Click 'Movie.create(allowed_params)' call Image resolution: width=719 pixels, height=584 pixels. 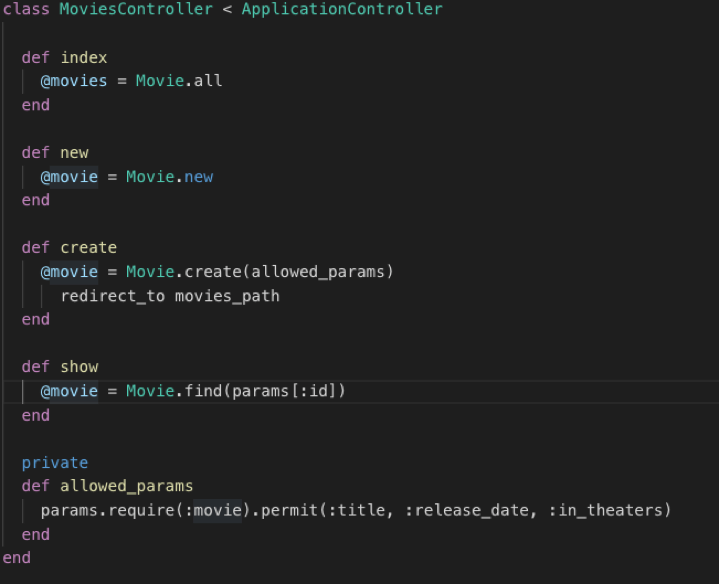260,272
